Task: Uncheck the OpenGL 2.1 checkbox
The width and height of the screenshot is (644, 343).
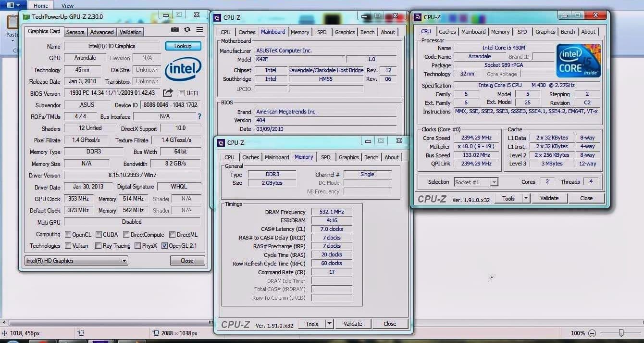Action: [165, 246]
